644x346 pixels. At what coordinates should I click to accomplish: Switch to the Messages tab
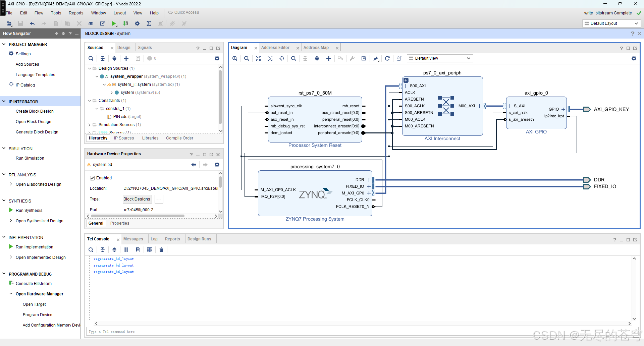(x=133, y=239)
